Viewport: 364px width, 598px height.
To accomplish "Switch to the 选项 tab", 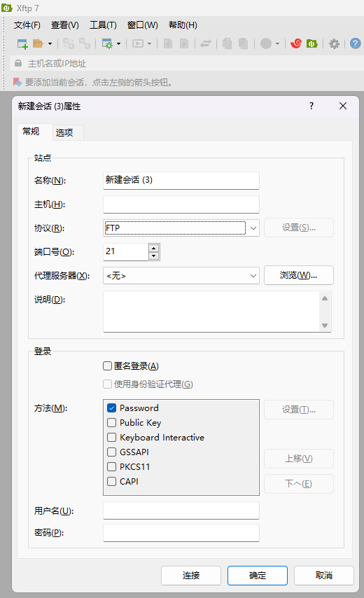I will click(64, 133).
